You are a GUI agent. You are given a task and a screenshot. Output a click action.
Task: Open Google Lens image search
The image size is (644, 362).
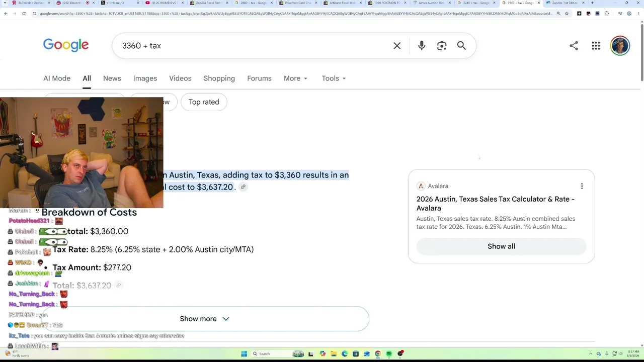(x=442, y=46)
